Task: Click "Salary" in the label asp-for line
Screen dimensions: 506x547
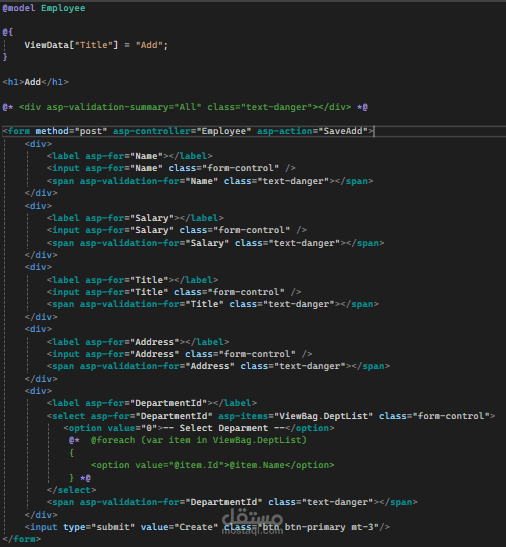Action: click(152, 218)
